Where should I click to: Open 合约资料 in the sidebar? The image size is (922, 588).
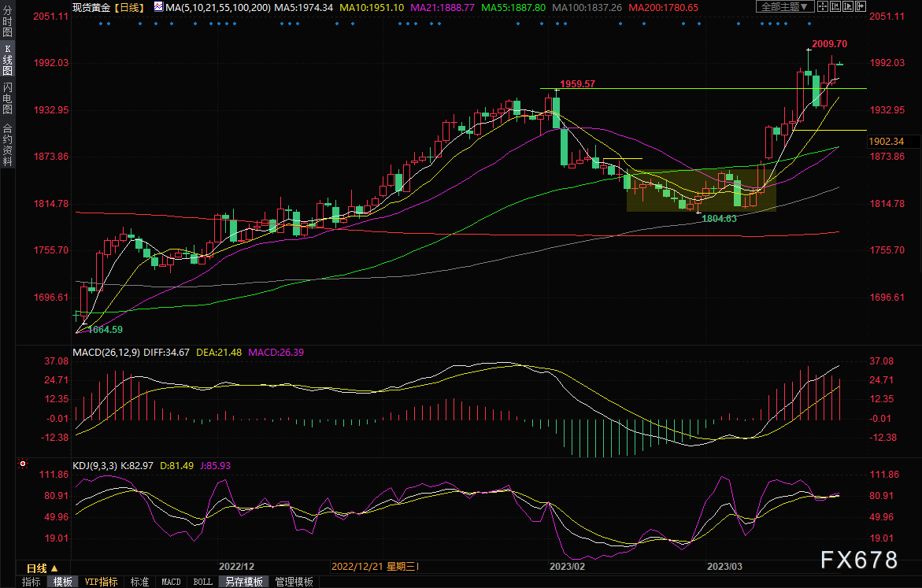[8, 146]
